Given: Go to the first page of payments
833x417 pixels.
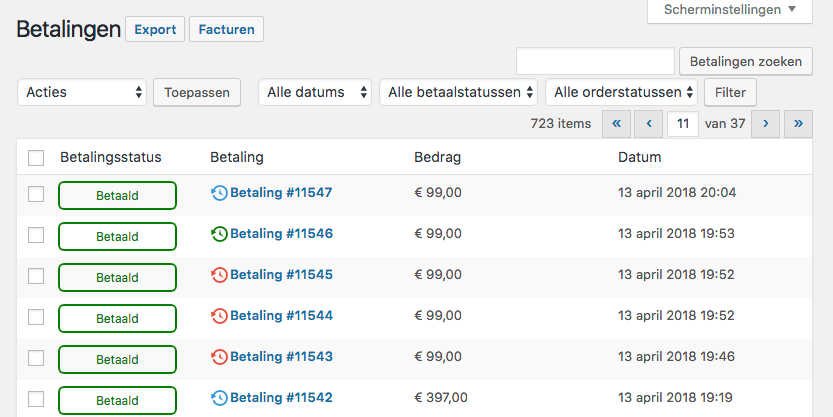Looking at the screenshot, I should coord(617,124).
